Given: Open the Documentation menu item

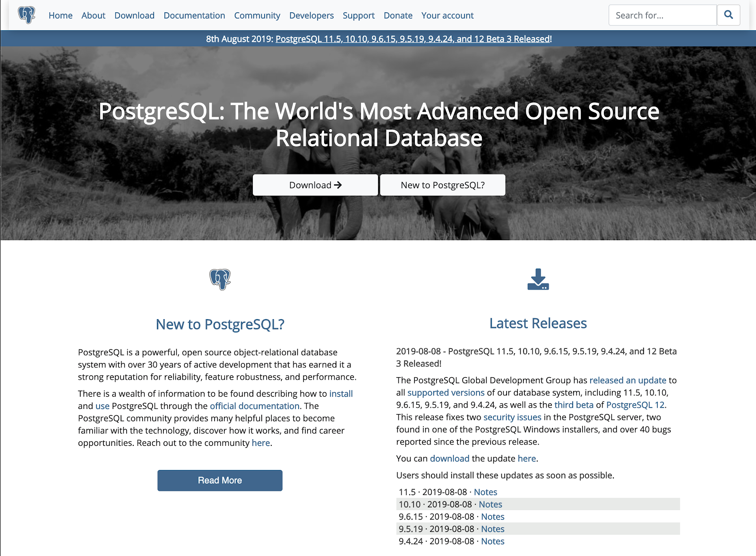Looking at the screenshot, I should [194, 16].
